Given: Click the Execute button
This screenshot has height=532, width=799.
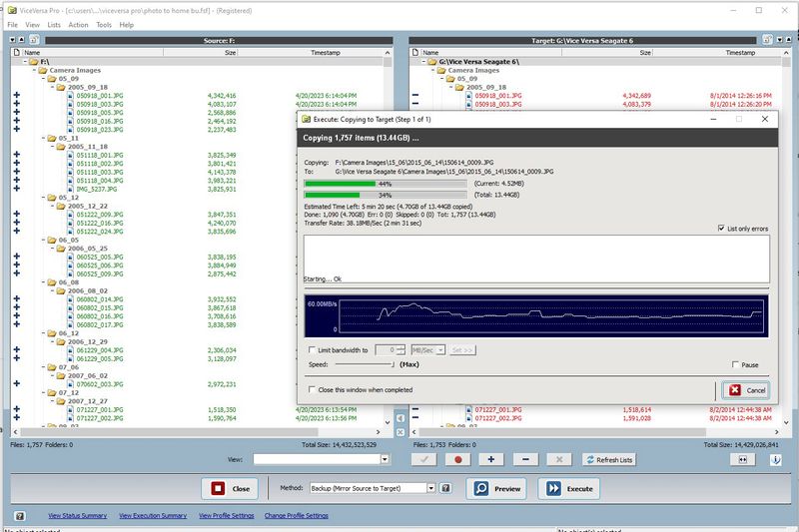Looking at the screenshot, I should click(569, 489).
